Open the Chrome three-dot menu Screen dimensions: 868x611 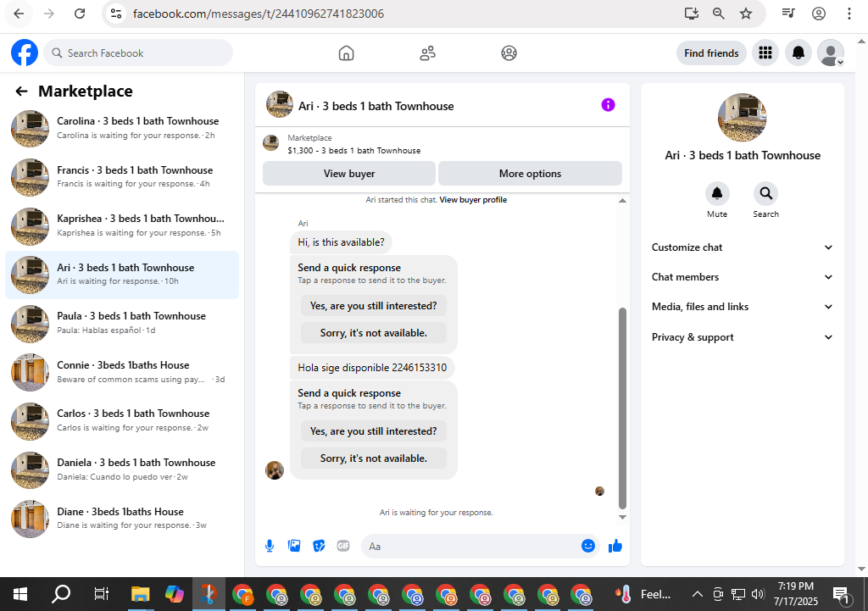pyautogui.click(x=849, y=14)
